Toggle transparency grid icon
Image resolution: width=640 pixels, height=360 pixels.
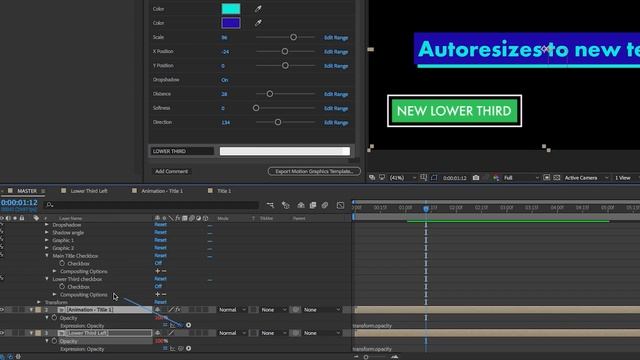[x=557, y=178]
